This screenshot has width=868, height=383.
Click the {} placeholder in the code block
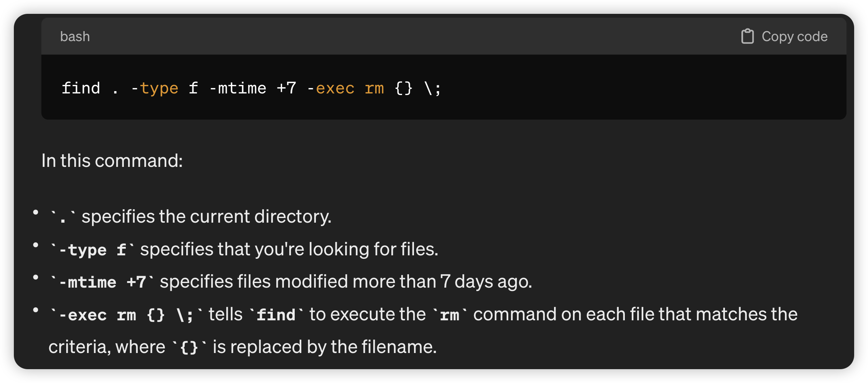click(x=404, y=88)
